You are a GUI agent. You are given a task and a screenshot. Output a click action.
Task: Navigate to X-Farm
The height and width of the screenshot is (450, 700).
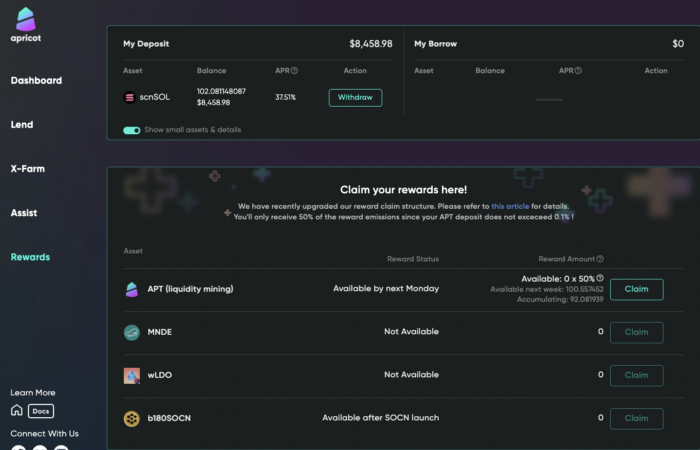click(28, 169)
